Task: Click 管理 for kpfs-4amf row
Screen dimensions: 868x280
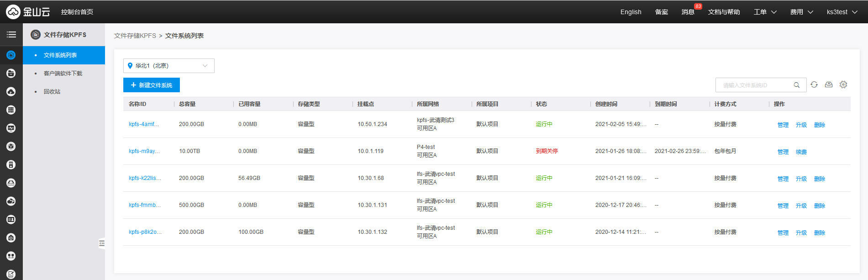Action: 783,125
